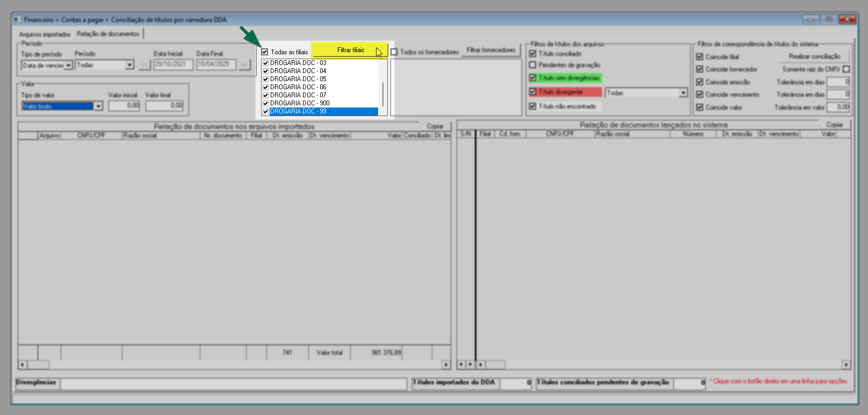
Task: Switch to Relação de documentos tab
Action: (108, 34)
